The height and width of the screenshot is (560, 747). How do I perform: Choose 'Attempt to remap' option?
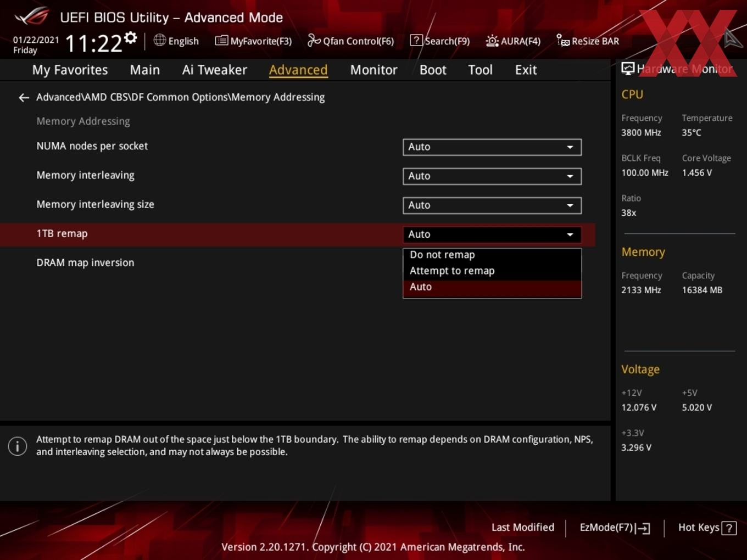click(x=492, y=271)
